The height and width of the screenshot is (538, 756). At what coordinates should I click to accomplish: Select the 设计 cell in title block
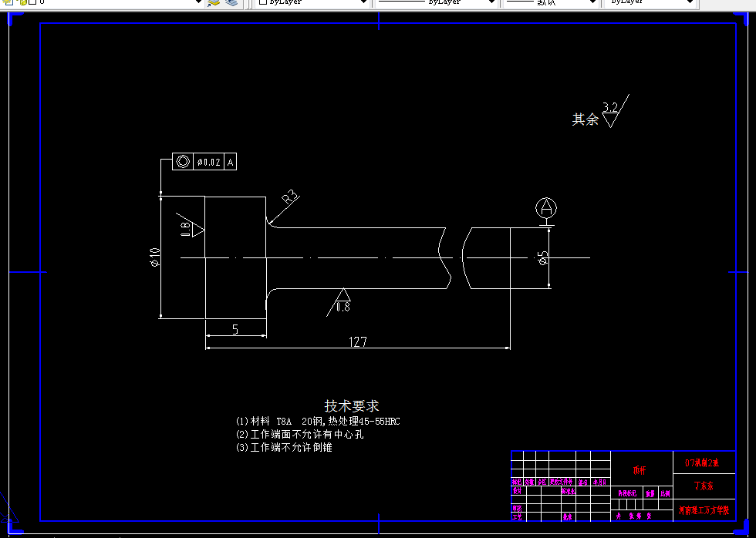(x=517, y=491)
